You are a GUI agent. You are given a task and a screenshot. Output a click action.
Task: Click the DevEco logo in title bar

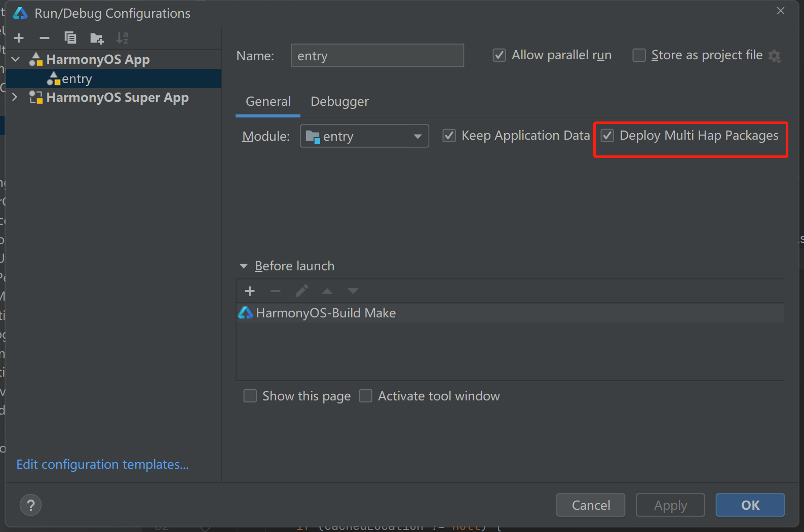[20, 13]
